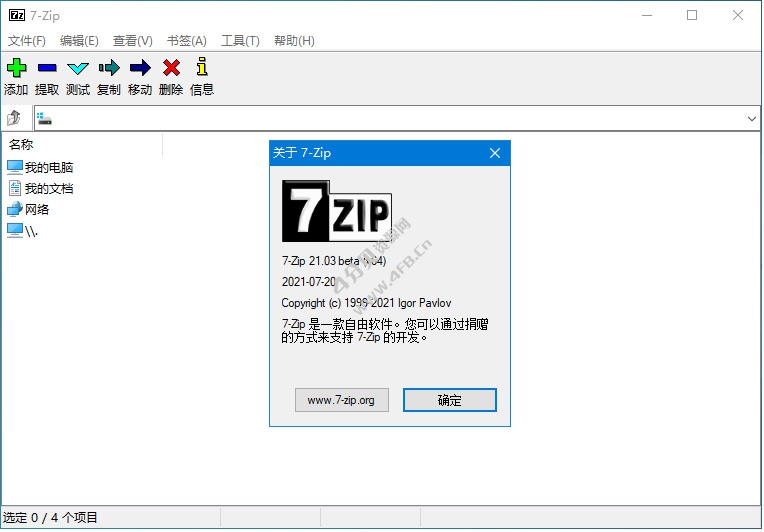Screen dimensions: 764x532
Task: Open the 编辑(E) menu
Action: [x=79, y=40]
